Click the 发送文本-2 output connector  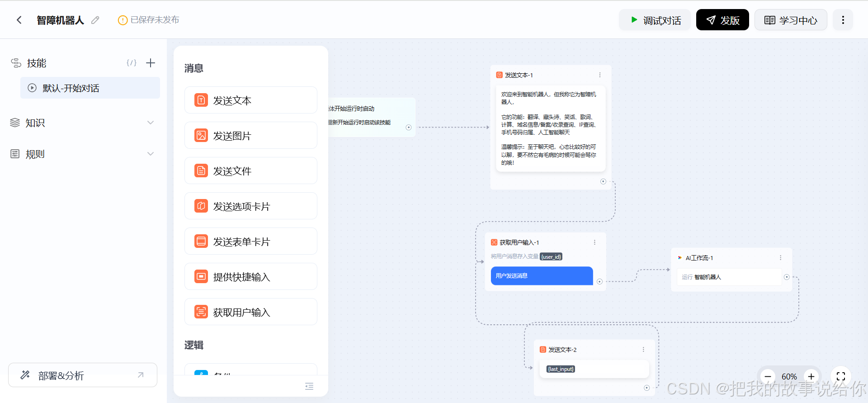click(x=646, y=388)
